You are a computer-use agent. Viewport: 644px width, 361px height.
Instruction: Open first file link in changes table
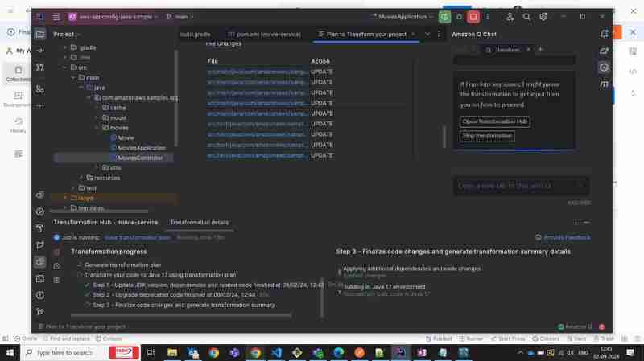257,72
